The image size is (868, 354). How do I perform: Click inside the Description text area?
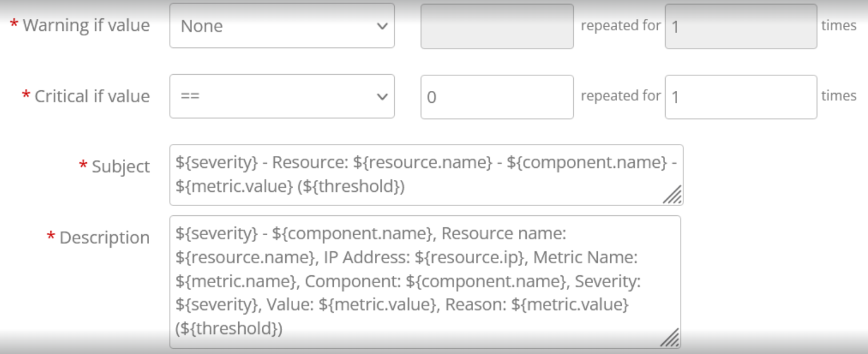(x=425, y=282)
